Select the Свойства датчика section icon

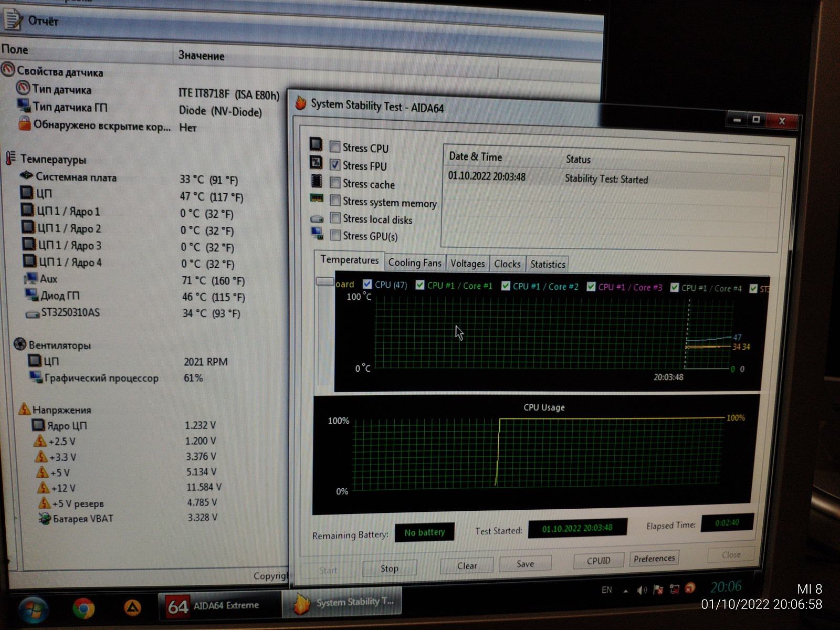[x=8, y=69]
